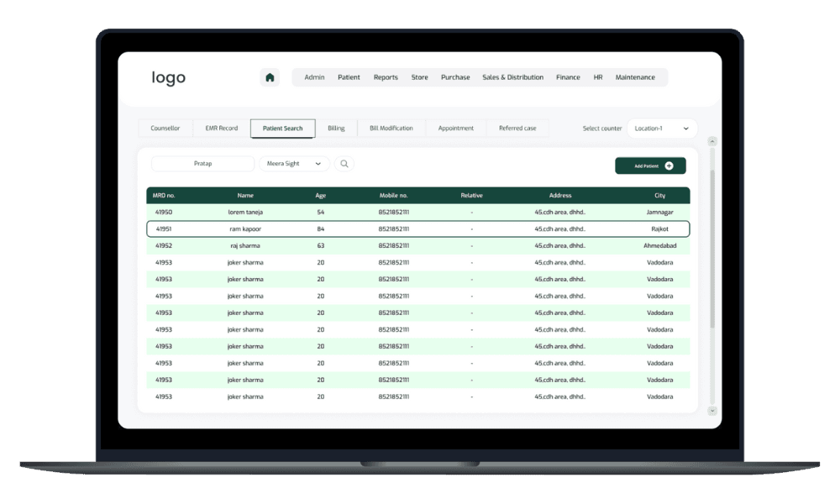This screenshot has height=504, width=840.
Task: Open the Maintenance menu
Action: [634, 77]
